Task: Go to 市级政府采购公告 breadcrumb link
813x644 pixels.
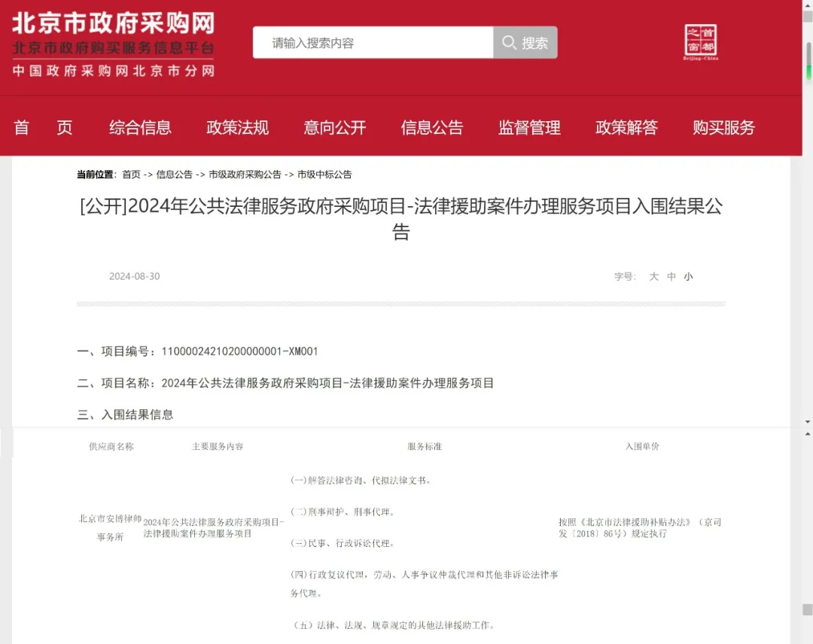Action: coord(245,175)
